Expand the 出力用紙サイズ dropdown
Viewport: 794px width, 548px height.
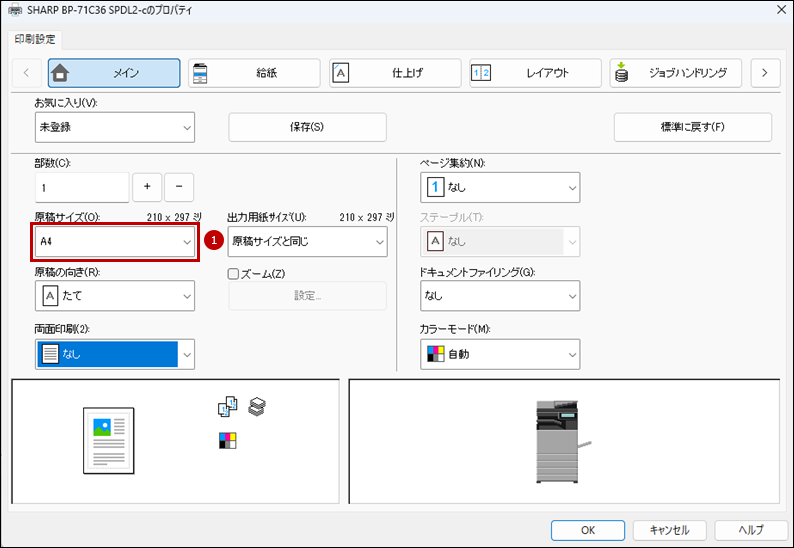(x=307, y=242)
